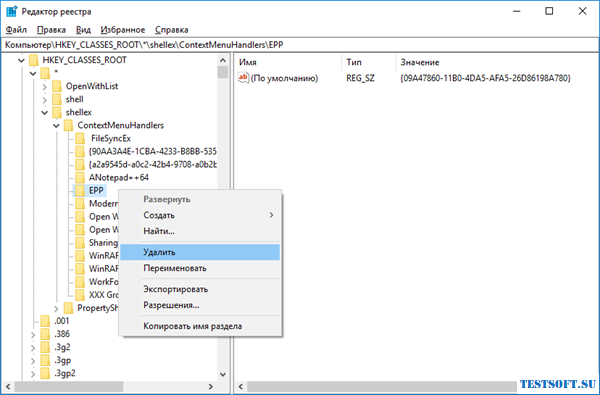The height and width of the screenshot is (395, 600).
Task: Open the Вид menu
Action: 83,29
